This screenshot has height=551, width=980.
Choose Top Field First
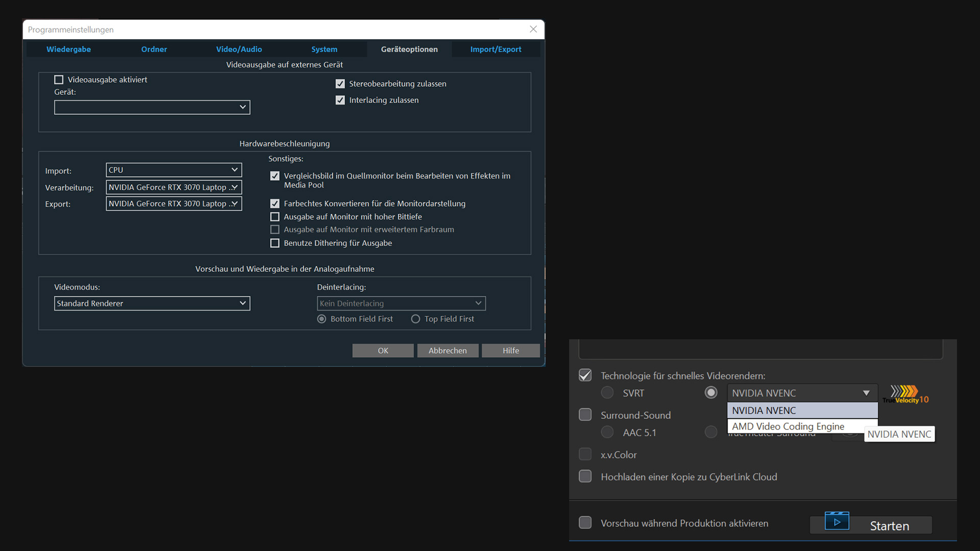pos(415,319)
